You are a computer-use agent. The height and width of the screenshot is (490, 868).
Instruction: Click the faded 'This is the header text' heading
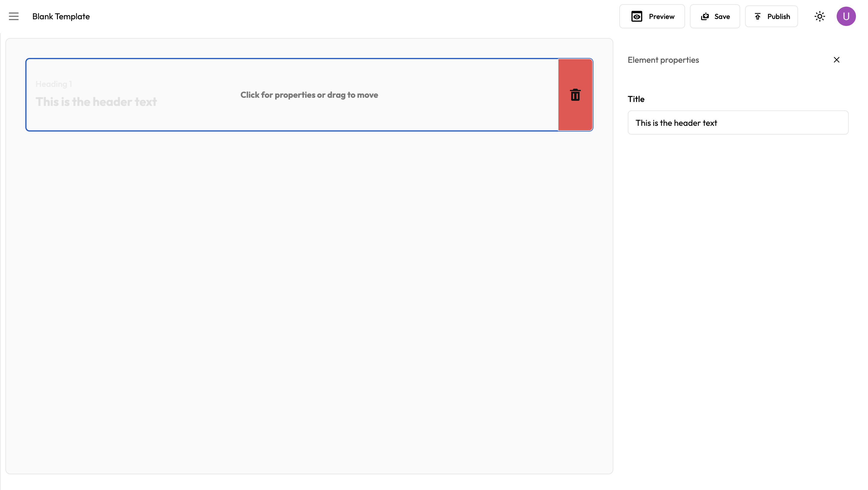pyautogui.click(x=96, y=102)
